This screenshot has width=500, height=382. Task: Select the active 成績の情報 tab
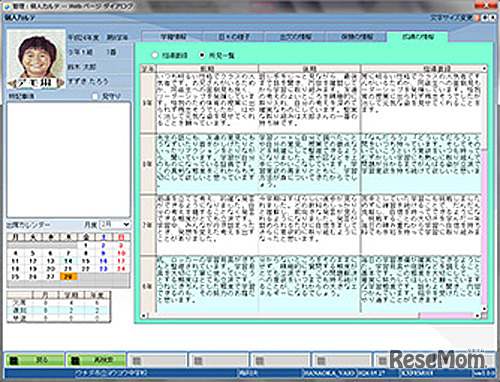tap(418, 37)
